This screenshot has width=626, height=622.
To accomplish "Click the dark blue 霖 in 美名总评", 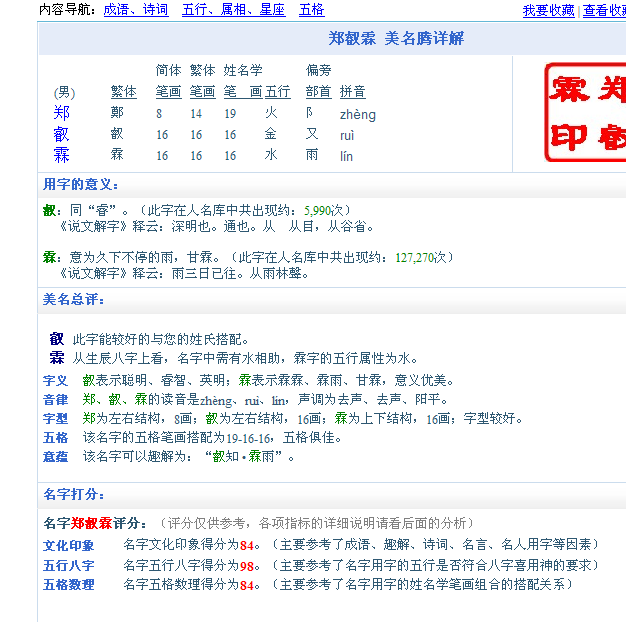I will click(57, 358).
